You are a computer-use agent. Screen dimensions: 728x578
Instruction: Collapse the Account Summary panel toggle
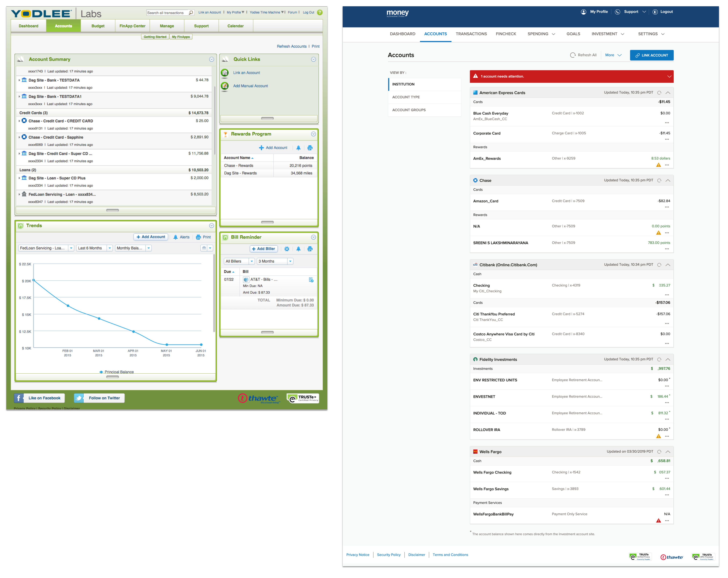[x=211, y=59]
